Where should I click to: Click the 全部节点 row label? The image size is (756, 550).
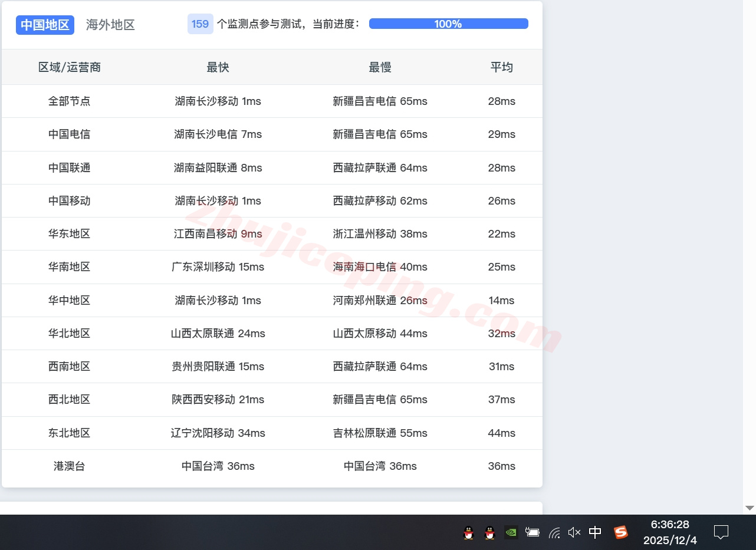click(69, 101)
